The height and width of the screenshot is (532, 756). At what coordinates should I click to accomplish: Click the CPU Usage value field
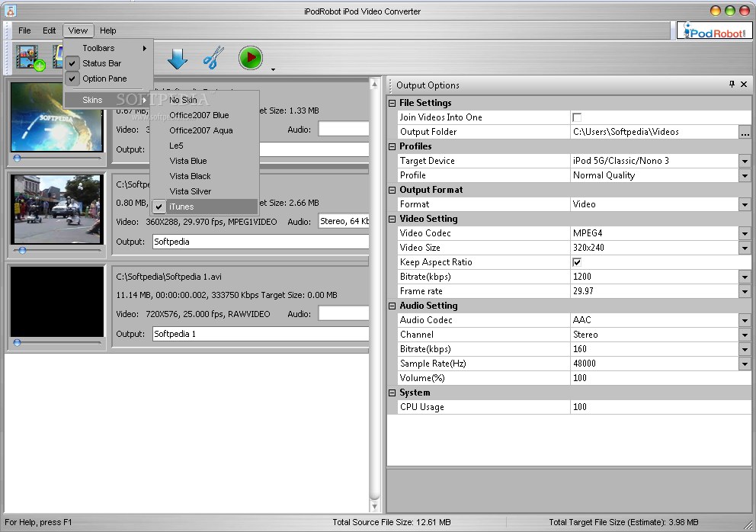(x=661, y=406)
